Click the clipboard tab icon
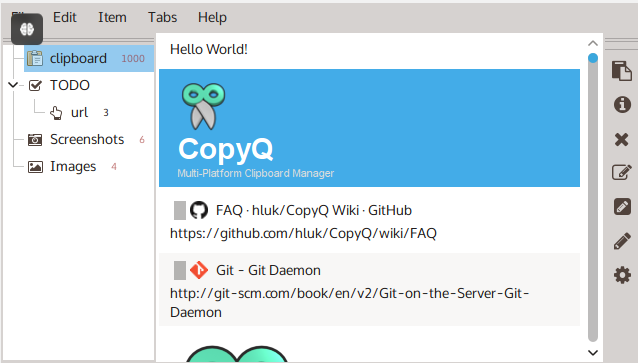This screenshot has height=363, width=638. (x=35, y=59)
